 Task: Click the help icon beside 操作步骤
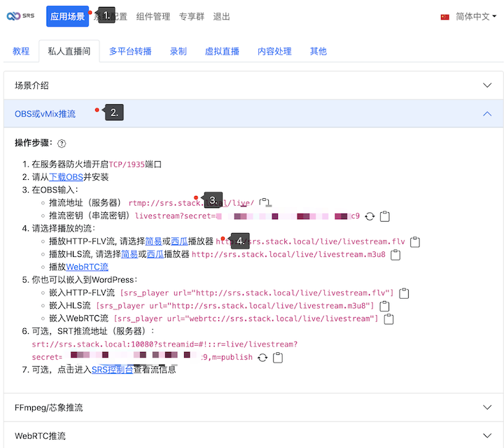(x=62, y=143)
